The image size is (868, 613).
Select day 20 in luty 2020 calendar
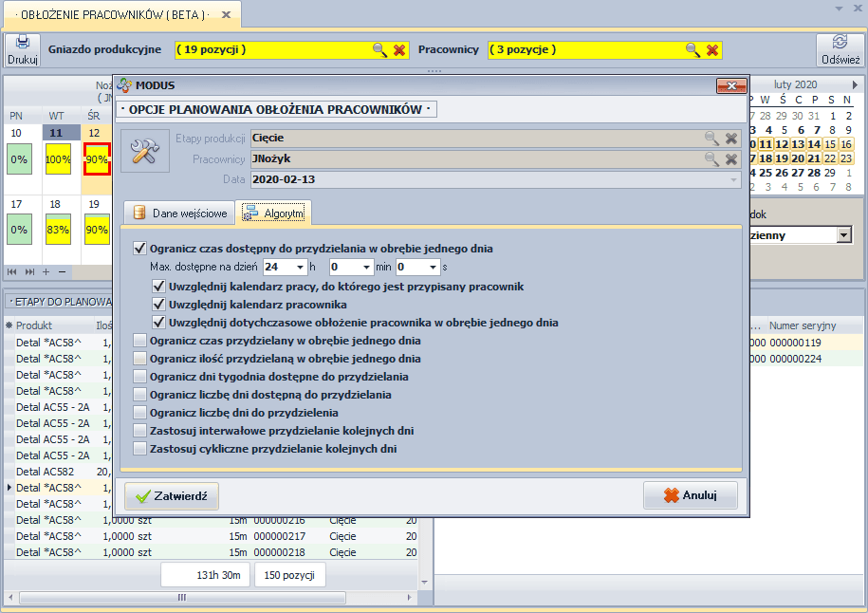798,158
